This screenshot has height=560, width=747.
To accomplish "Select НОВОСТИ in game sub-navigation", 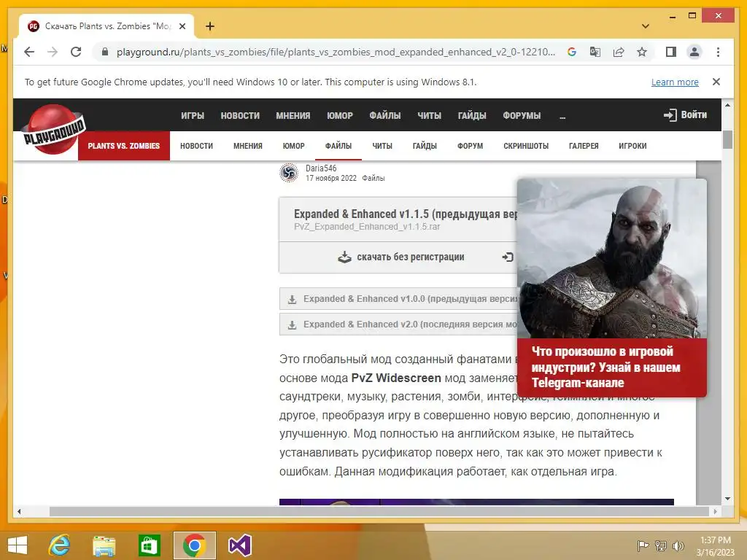I will tap(196, 146).
